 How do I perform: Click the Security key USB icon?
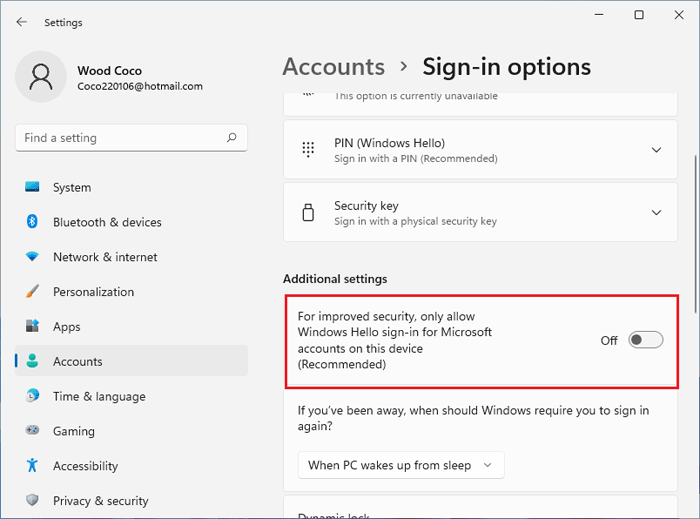click(x=308, y=212)
